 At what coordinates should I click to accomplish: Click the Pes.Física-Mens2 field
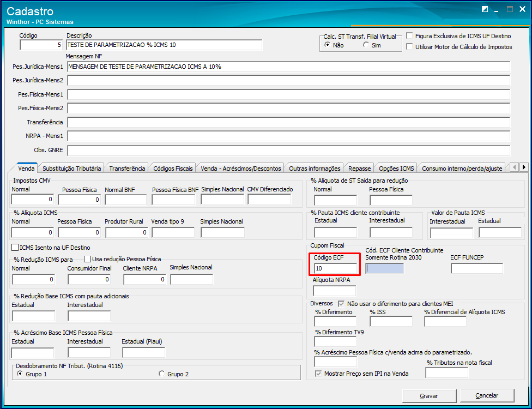click(288, 109)
